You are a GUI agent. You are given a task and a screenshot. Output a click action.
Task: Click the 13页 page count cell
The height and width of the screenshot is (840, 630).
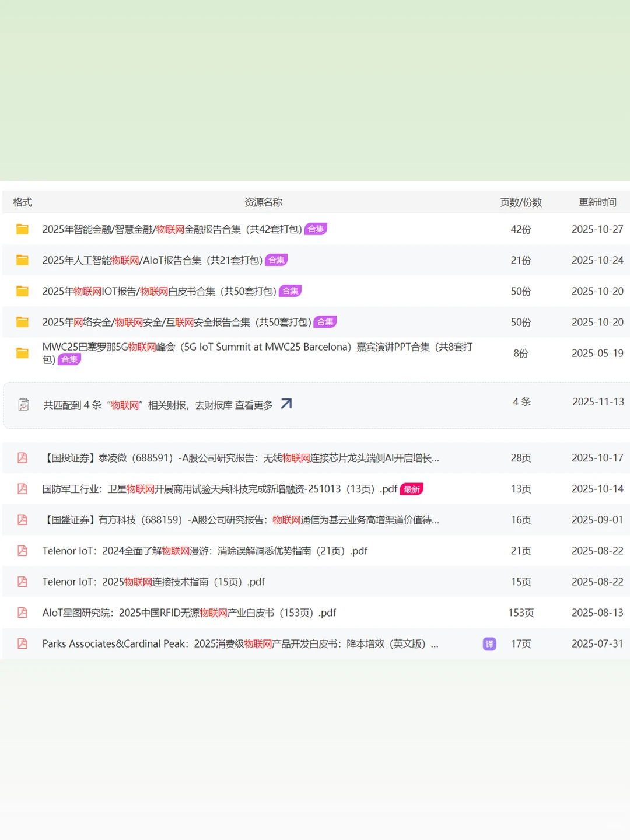tap(521, 489)
